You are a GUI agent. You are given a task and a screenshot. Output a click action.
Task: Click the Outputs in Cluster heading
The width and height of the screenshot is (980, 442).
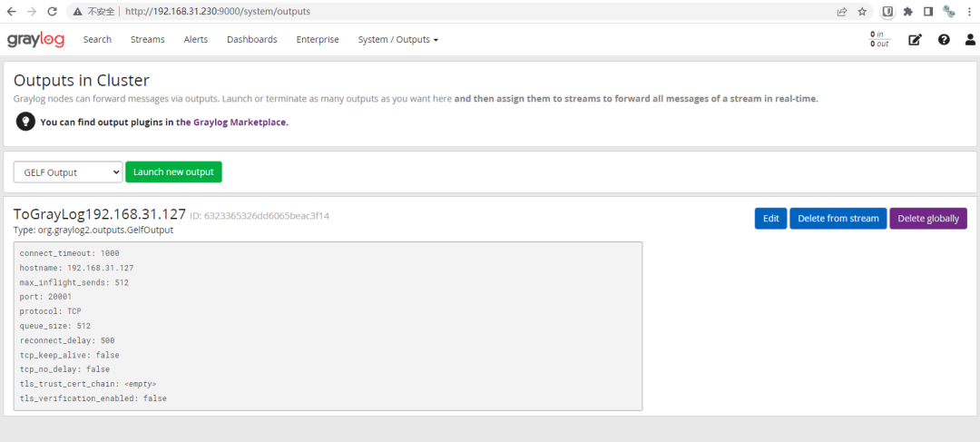point(82,80)
